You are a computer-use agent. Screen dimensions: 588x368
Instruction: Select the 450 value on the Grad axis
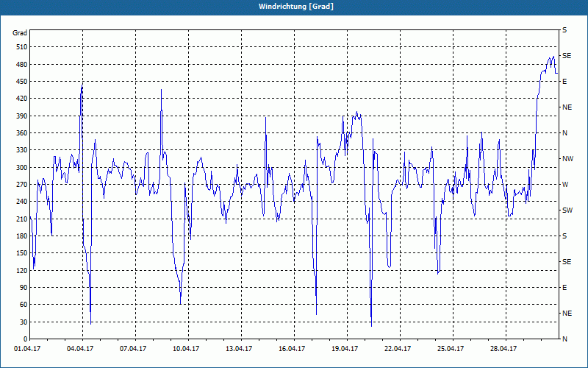[x=22, y=82]
